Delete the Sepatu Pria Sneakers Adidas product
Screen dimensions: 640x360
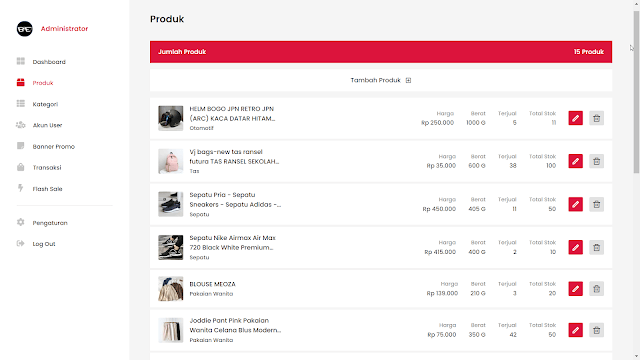596,204
